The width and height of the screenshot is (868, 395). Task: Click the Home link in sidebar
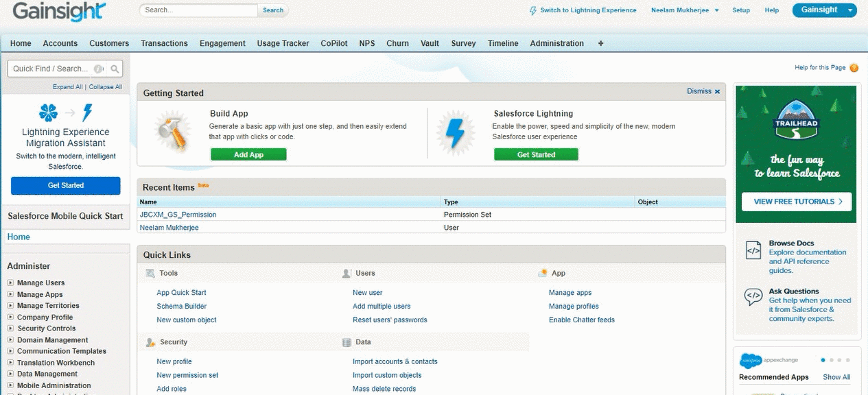(x=19, y=237)
